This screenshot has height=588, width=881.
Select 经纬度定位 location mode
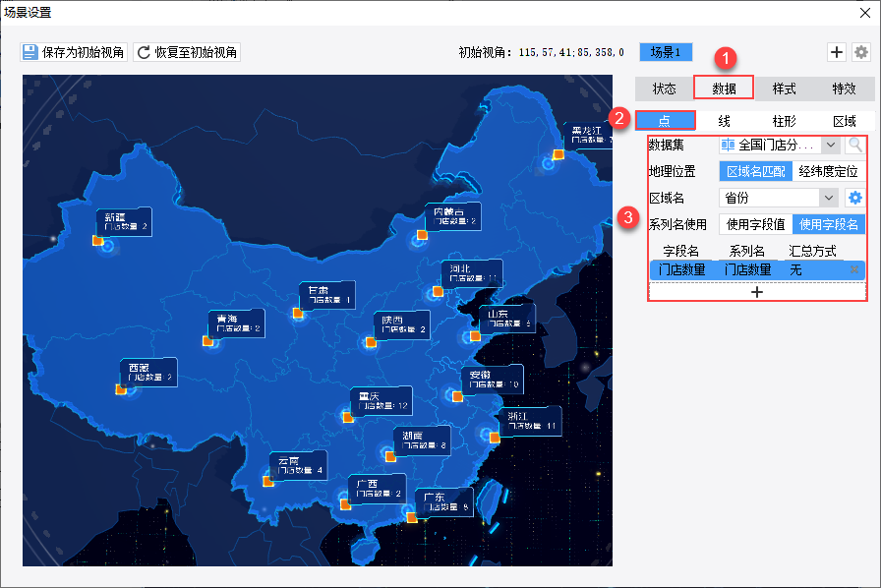(828, 171)
